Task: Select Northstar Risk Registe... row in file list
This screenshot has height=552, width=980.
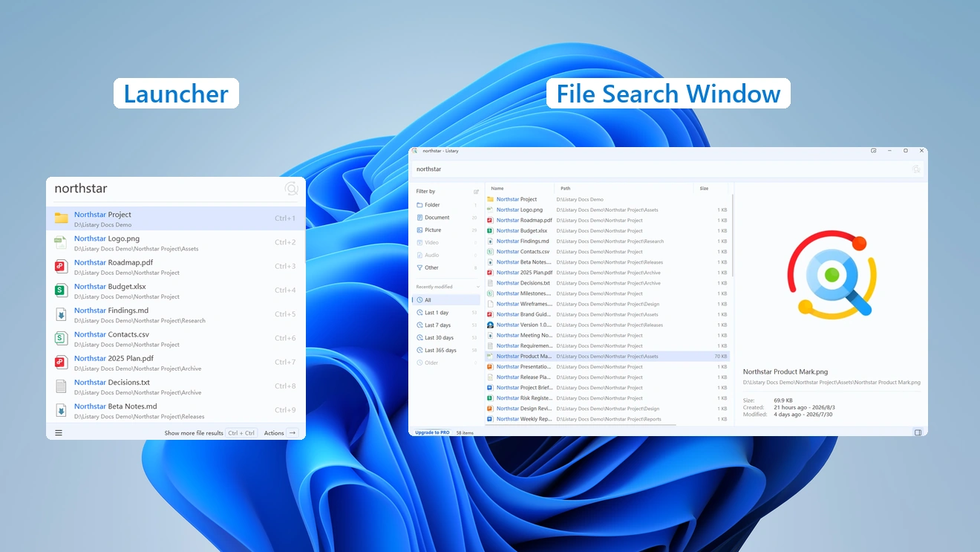Action: pos(607,398)
